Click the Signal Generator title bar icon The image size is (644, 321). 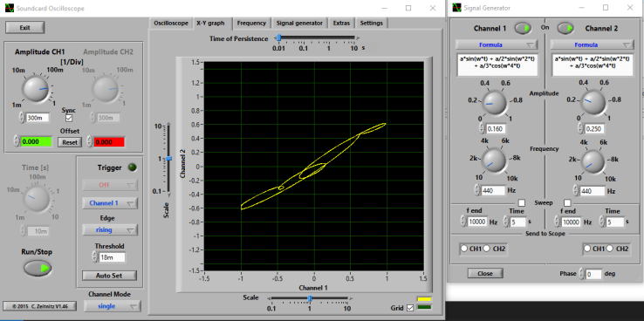[x=457, y=8]
